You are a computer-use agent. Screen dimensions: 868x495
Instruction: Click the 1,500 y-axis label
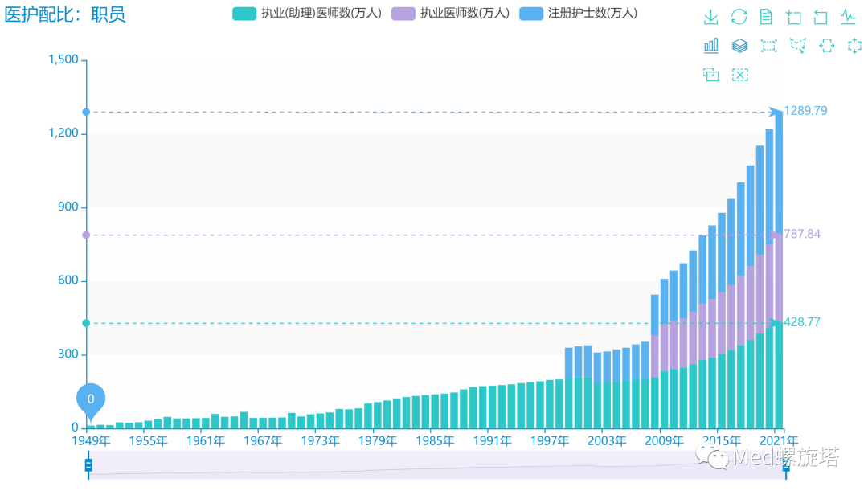point(63,59)
